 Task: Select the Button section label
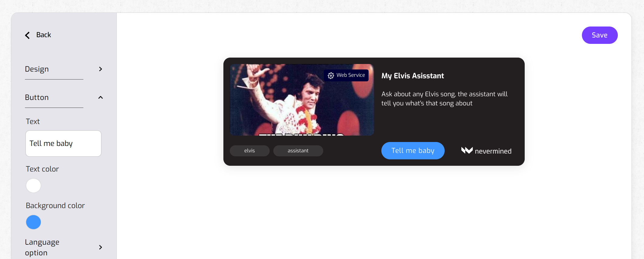click(x=37, y=98)
